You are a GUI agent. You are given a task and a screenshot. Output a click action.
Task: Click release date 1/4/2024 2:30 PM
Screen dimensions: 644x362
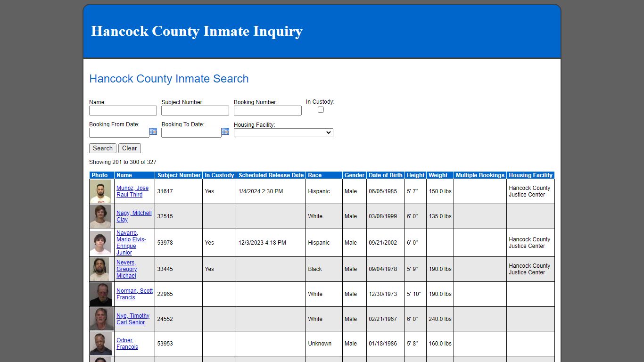[261, 191]
